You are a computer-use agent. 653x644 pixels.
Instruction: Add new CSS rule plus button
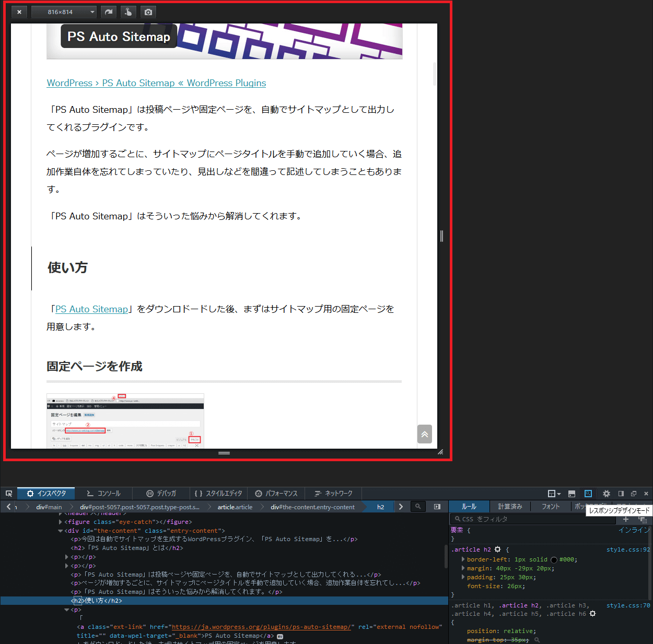click(x=626, y=519)
